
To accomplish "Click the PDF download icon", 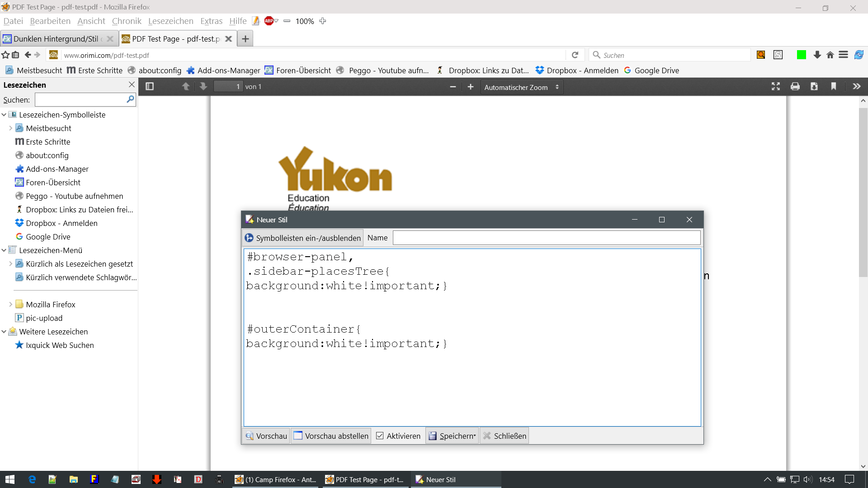I will [x=814, y=86].
